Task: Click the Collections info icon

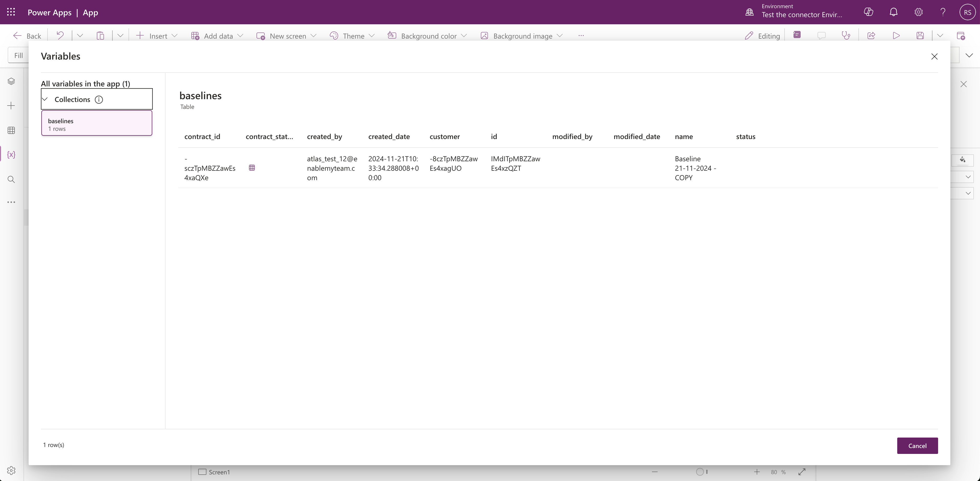Action: click(99, 100)
